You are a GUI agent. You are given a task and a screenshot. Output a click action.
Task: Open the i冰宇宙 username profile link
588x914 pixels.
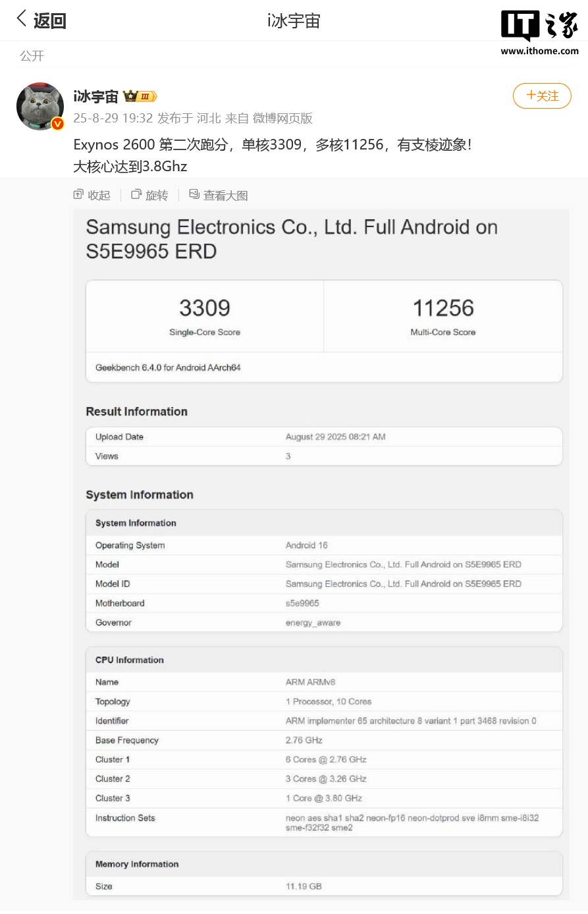[95, 97]
